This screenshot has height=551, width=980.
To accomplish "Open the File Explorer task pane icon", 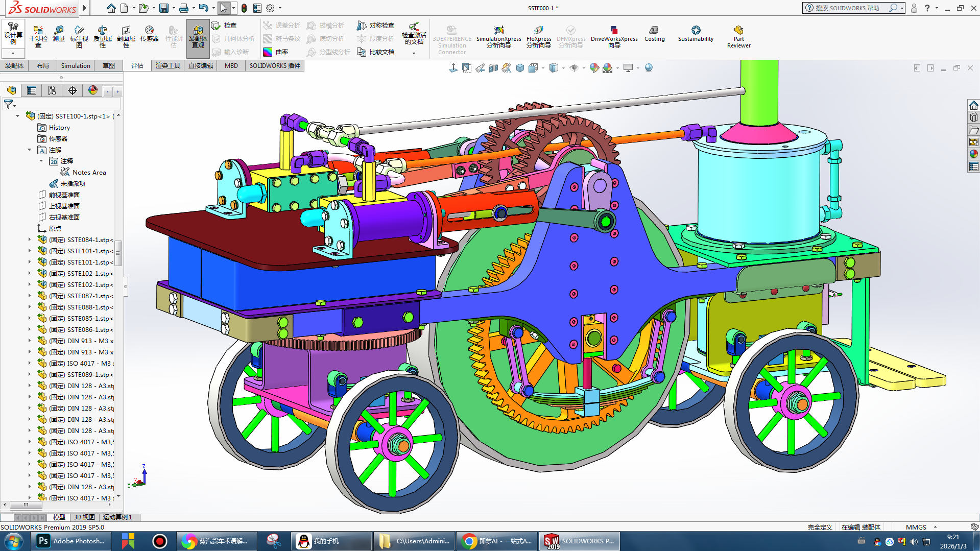I will (x=974, y=130).
